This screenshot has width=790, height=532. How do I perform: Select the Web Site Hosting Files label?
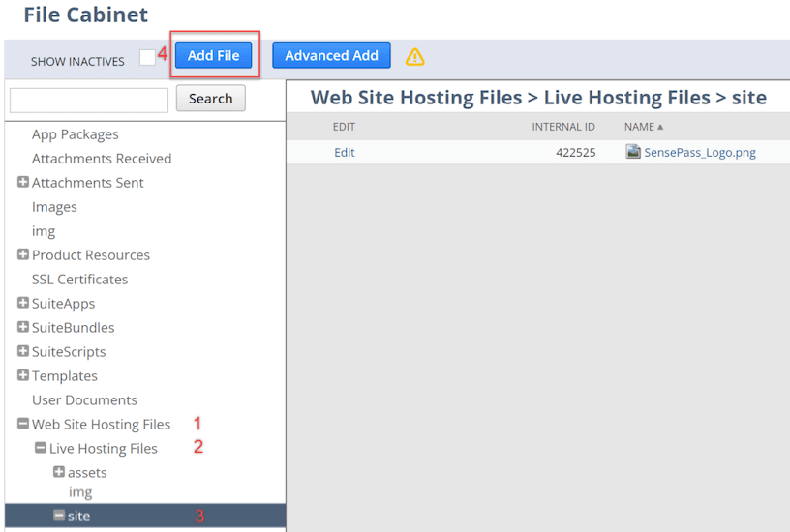point(102,425)
